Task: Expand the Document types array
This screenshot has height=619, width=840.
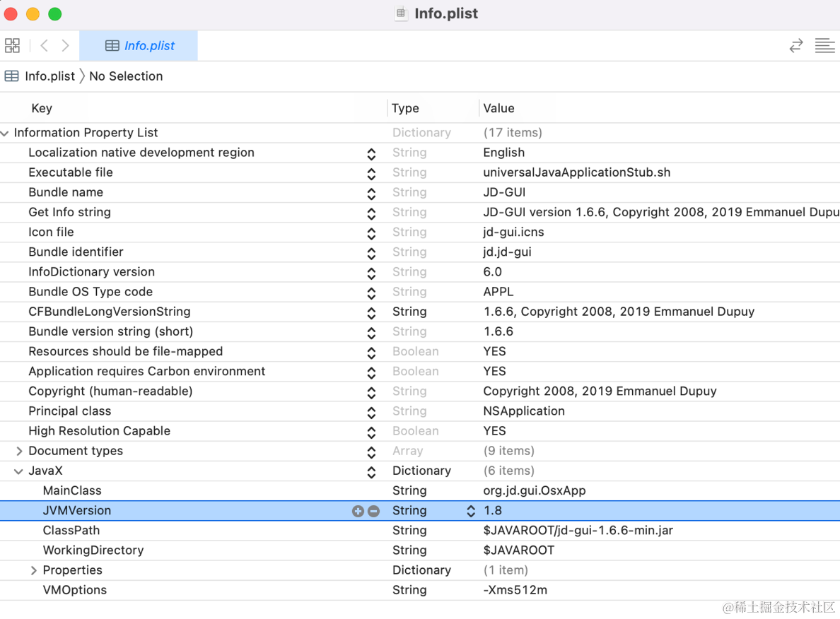Action: tap(19, 451)
